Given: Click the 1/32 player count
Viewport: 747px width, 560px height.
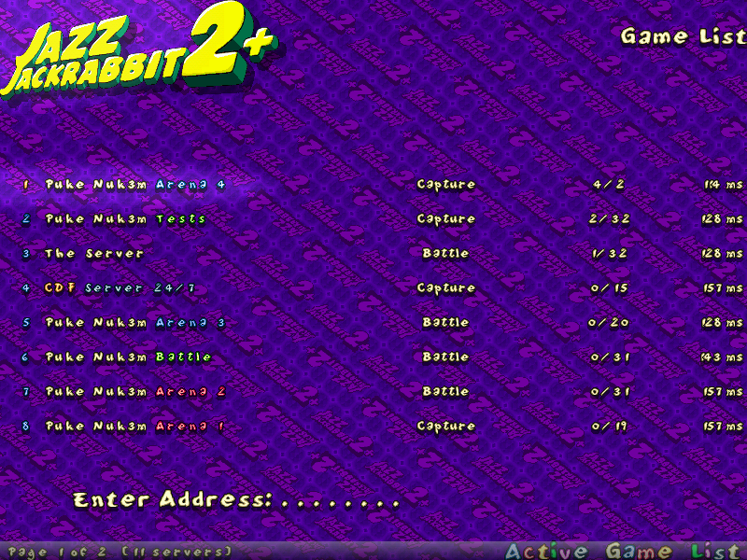Looking at the screenshot, I should point(610,253).
